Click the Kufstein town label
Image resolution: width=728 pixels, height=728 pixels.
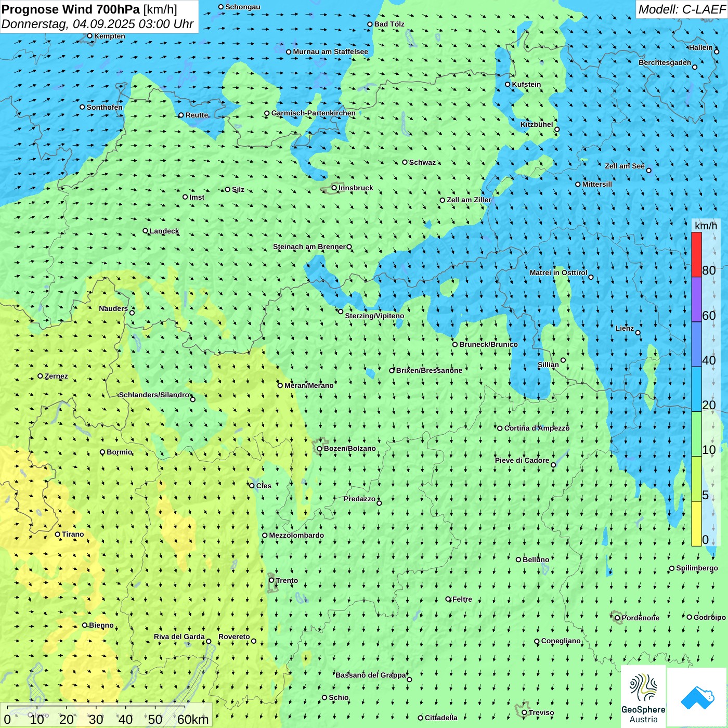(526, 84)
